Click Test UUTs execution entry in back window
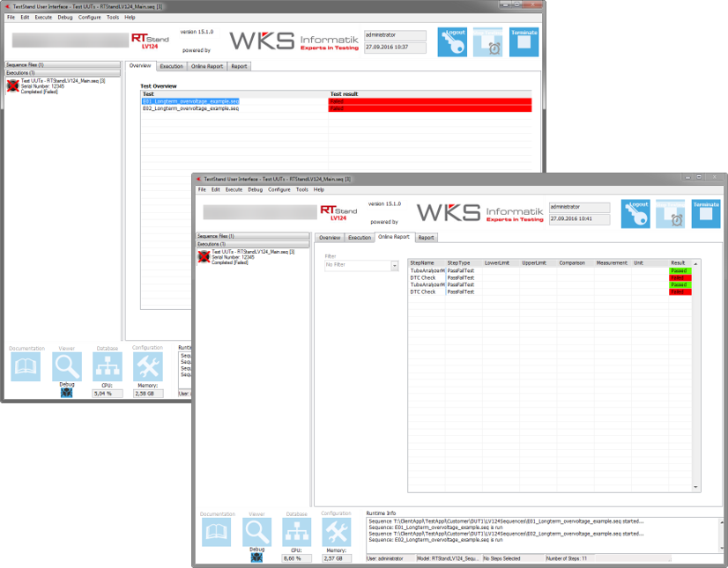This screenshot has width=728, height=568. [x=63, y=85]
